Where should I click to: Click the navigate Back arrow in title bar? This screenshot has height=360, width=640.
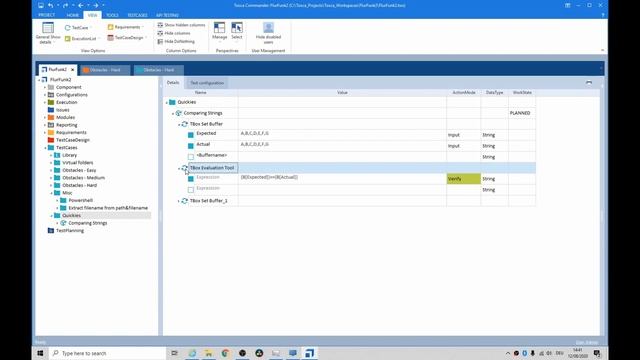[x=81, y=5]
